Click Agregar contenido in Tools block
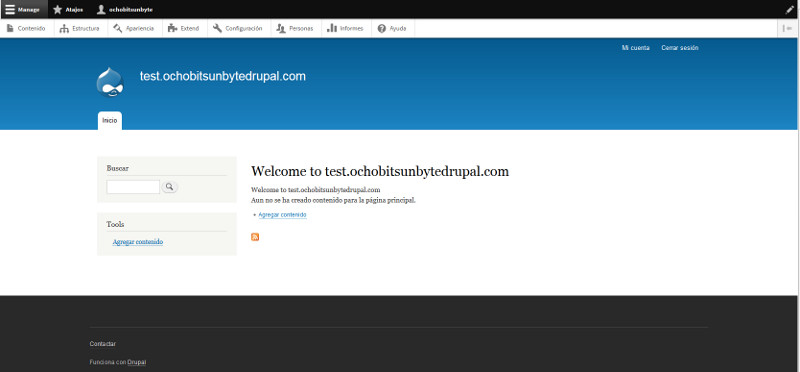The width and height of the screenshot is (800, 372). click(138, 242)
